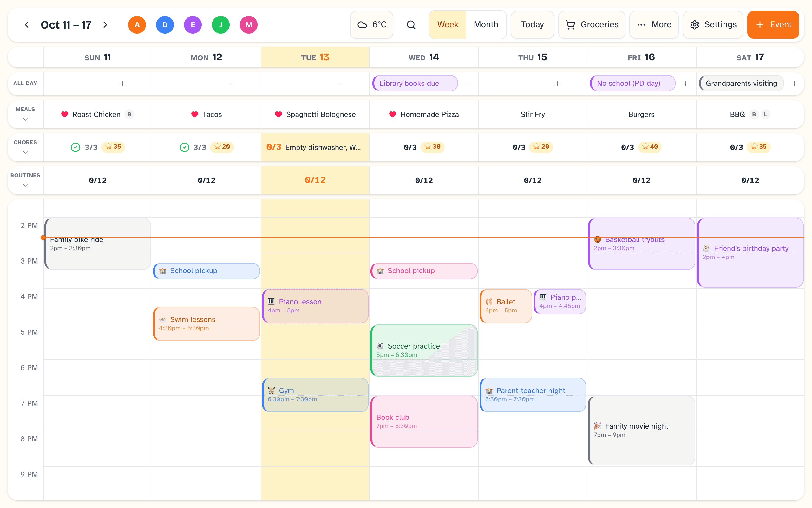Click heart icon beside Homemade Pizza
Image resolution: width=812 pixels, height=508 pixels.
click(393, 114)
